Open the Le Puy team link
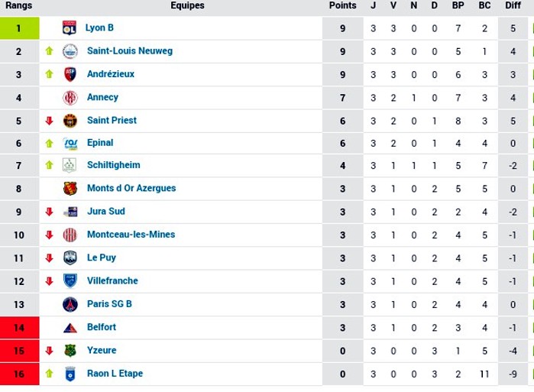This screenshot has width=534, height=392. (102, 258)
